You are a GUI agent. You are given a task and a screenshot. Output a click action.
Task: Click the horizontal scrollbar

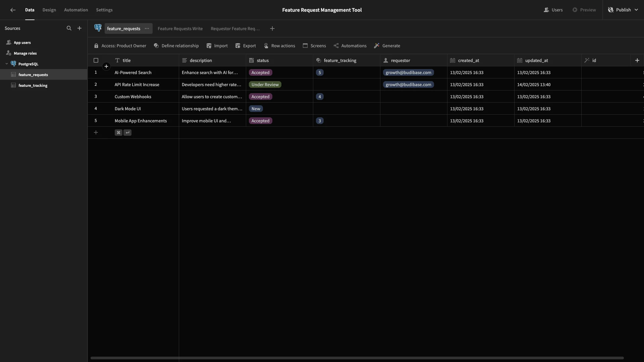pyautogui.click(x=357, y=358)
